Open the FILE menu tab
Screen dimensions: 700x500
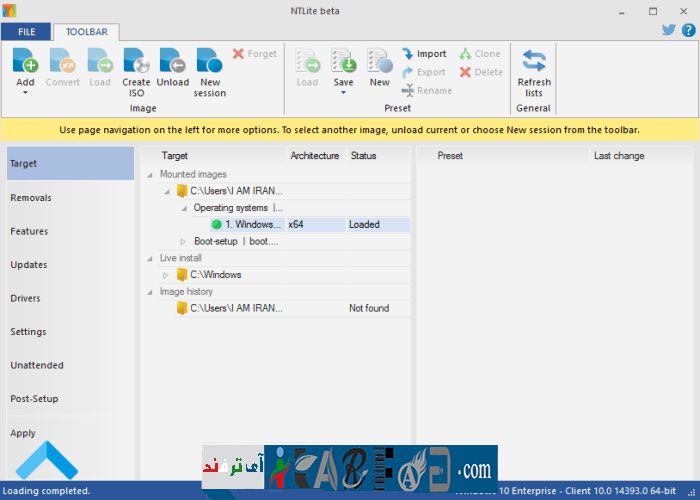coord(25,31)
